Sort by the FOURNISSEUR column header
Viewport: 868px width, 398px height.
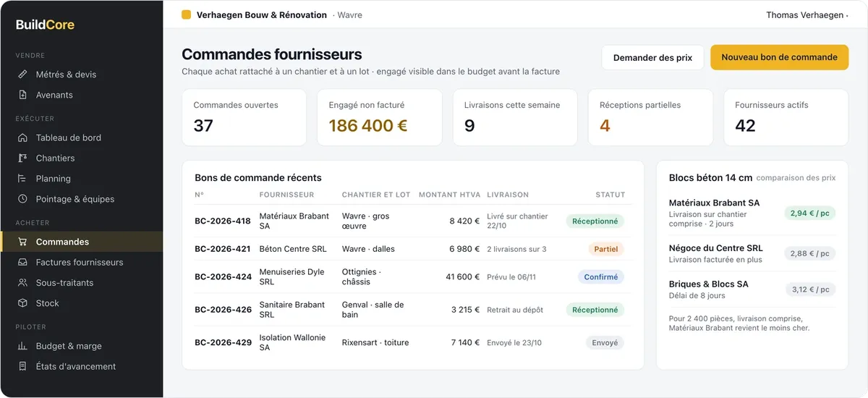point(286,195)
